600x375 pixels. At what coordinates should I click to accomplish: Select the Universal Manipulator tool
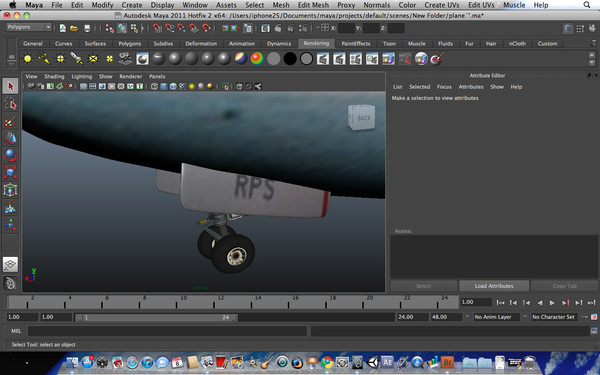[x=10, y=190]
